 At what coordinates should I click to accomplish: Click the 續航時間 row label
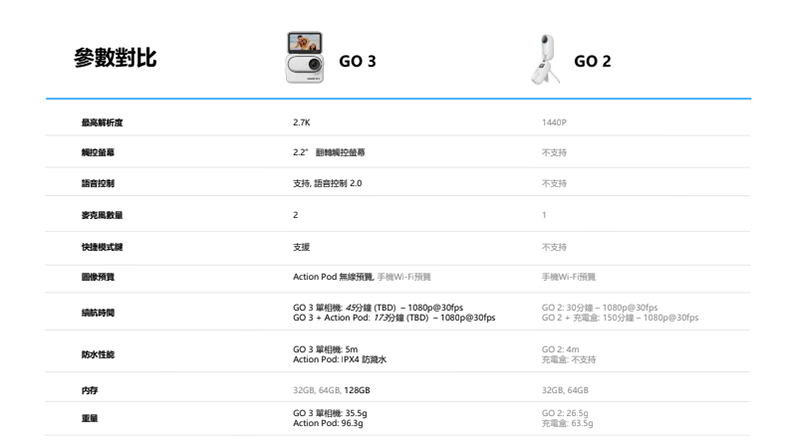[98, 312]
